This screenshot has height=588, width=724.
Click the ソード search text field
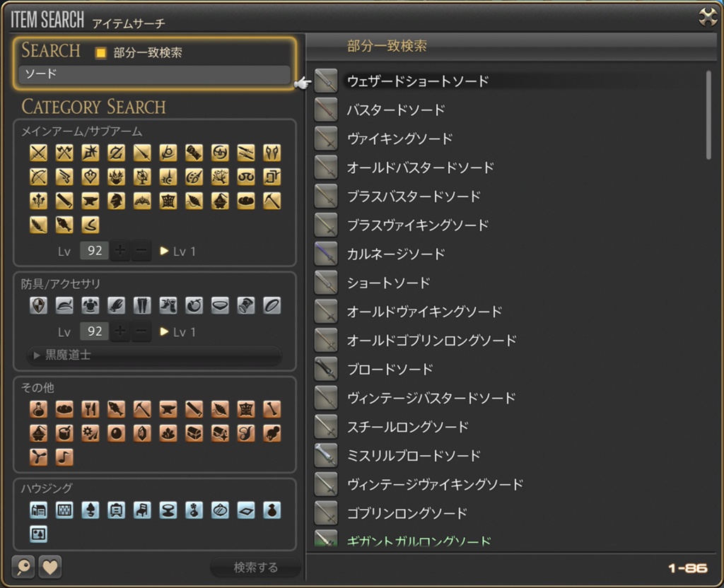click(154, 74)
